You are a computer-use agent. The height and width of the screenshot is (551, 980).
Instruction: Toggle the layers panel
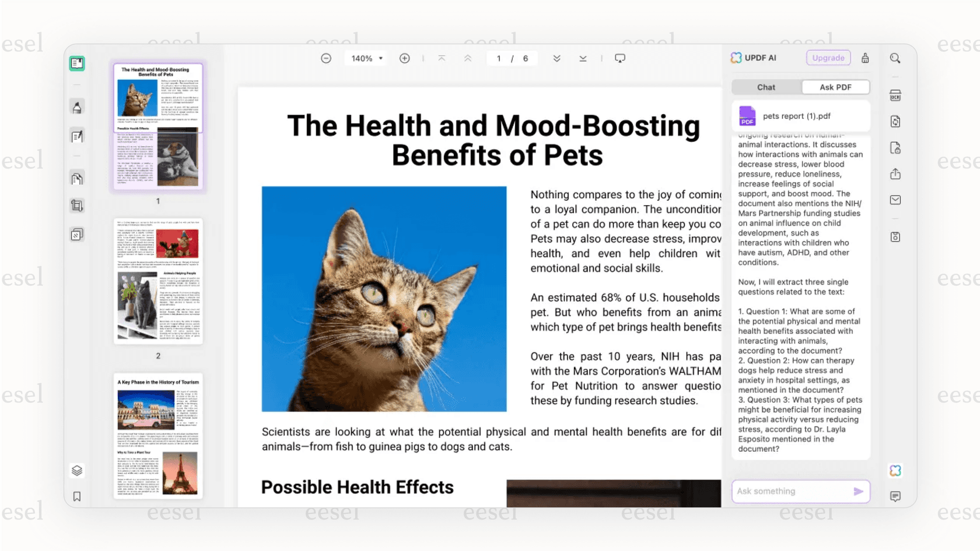[x=77, y=471]
